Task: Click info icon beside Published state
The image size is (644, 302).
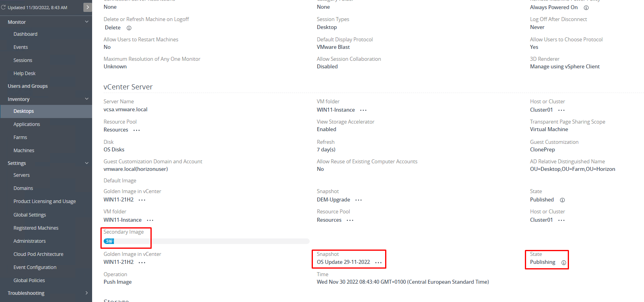Action: coord(562,200)
